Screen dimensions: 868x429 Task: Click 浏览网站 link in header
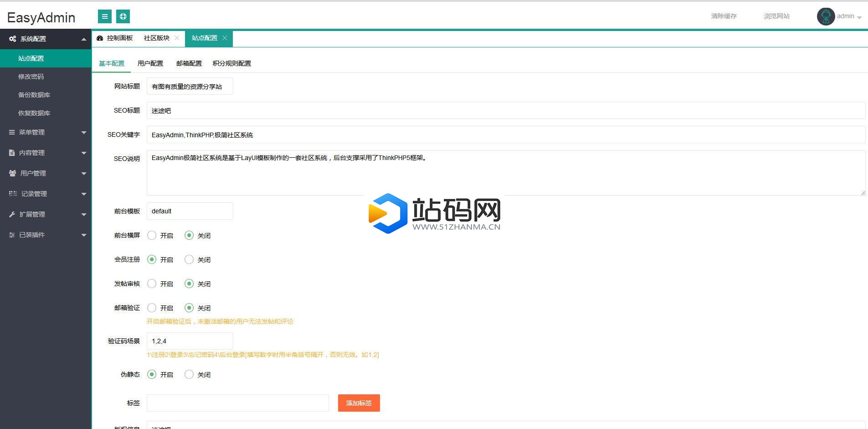(x=777, y=16)
